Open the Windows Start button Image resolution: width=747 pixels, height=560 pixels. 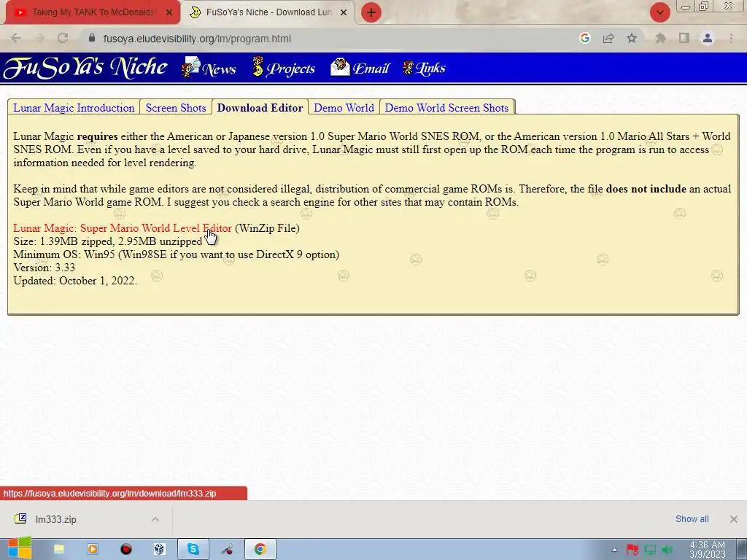pos(20,549)
